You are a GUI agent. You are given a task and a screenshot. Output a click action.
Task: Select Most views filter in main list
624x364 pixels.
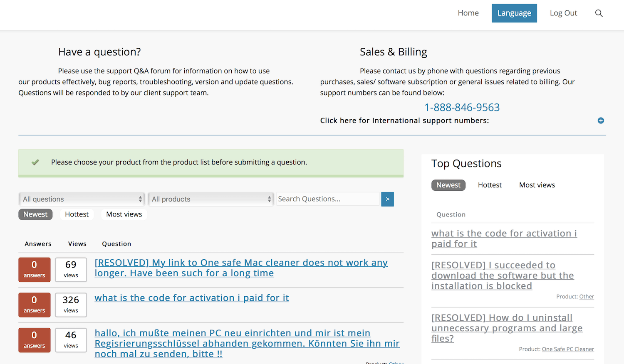[124, 214]
